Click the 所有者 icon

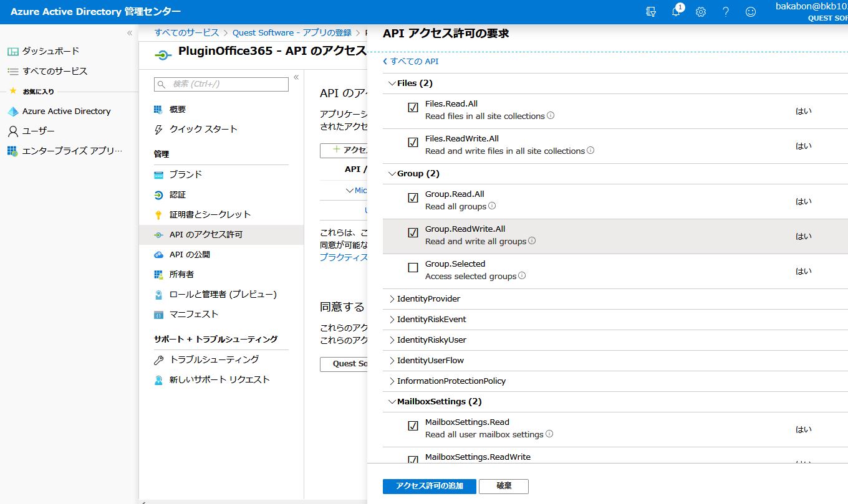158,275
